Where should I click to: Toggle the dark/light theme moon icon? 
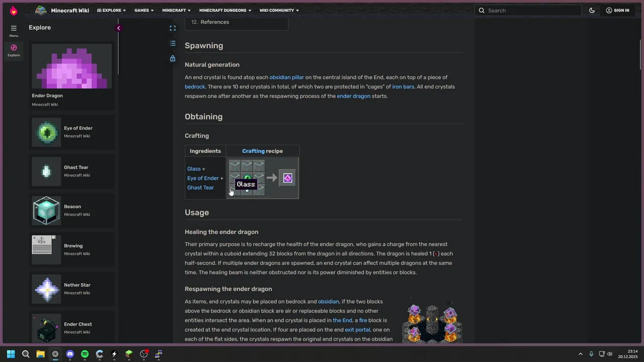[592, 11]
